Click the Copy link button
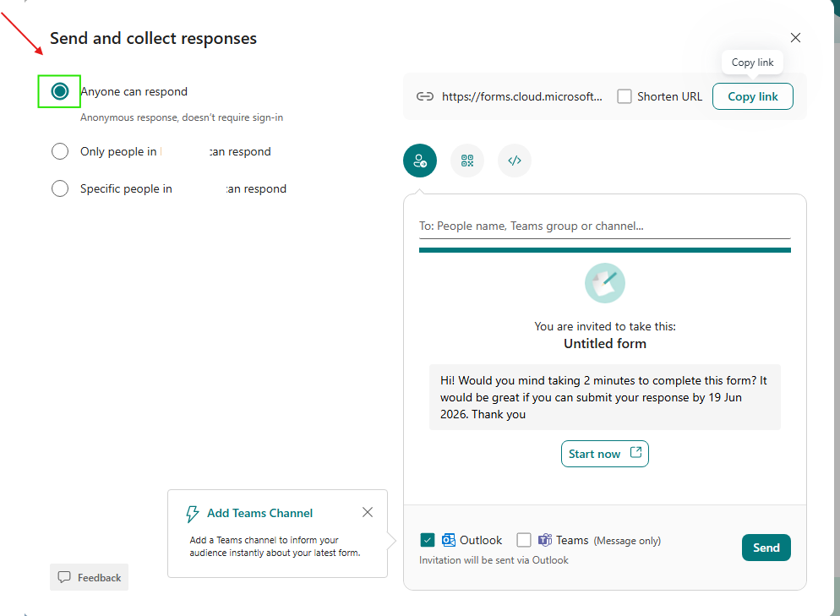The height and width of the screenshot is (616, 840). (x=753, y=96)
